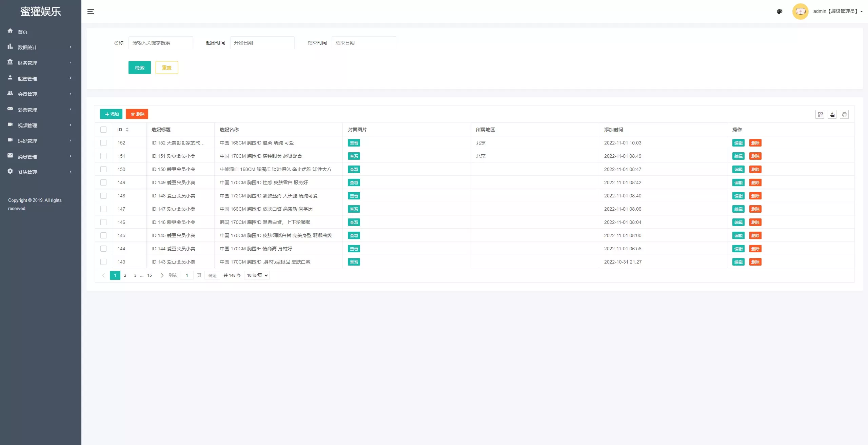
Task: Expand the 彩票管理 chevron
Action: tap(71, 110)
